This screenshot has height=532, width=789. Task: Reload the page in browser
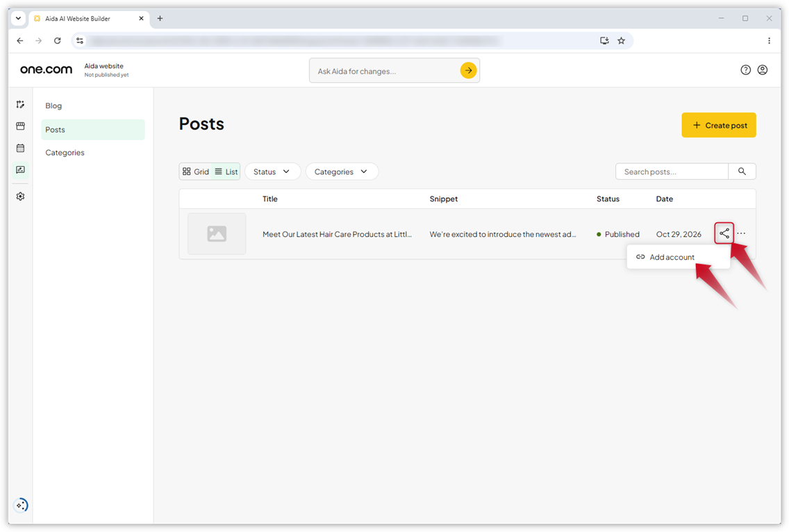[58, 41]
